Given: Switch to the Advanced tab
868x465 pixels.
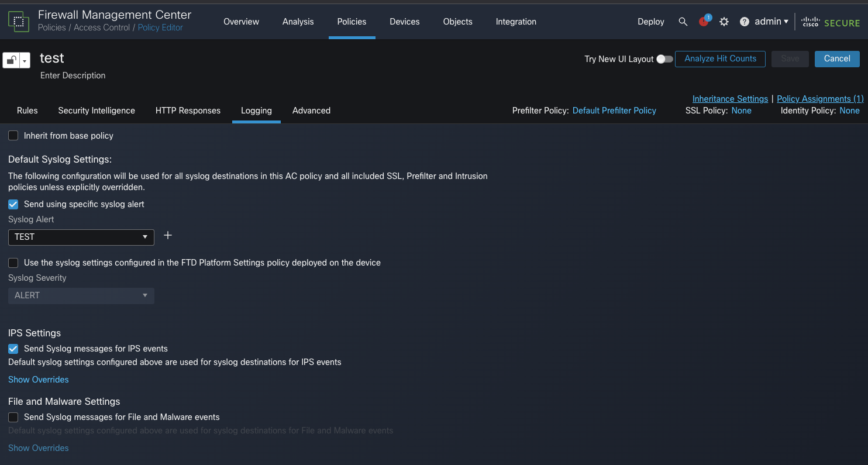Looking at the screenshot, I should coord(311,111).
